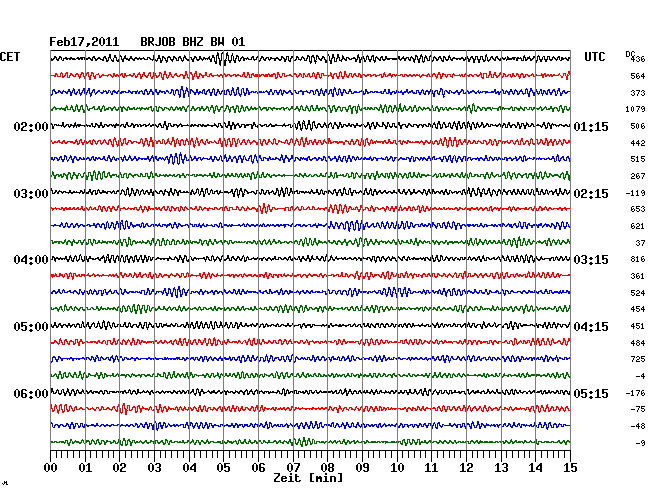This screenshot has height=494, width=650.
Task: Click the DC offset value 361
Action: pos(638,276)
